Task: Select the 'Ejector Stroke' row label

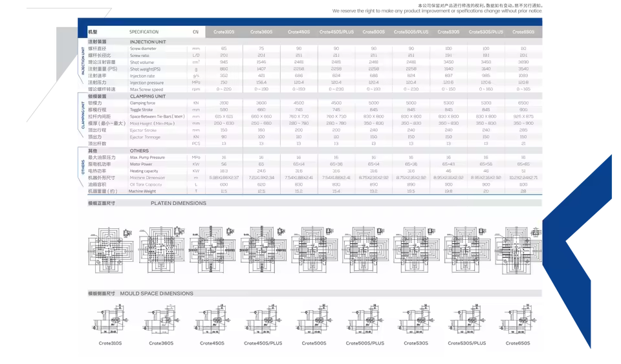Action: coord(143,131)
